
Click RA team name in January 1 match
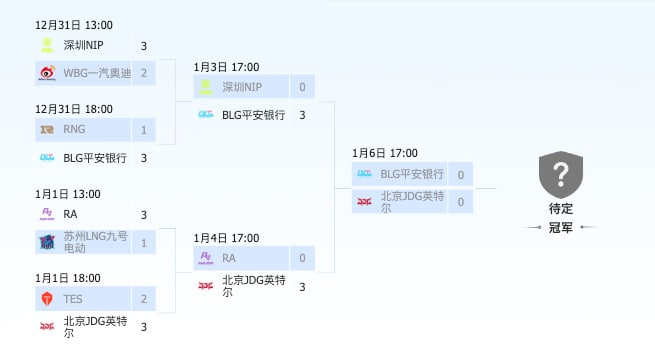[70, 214]
